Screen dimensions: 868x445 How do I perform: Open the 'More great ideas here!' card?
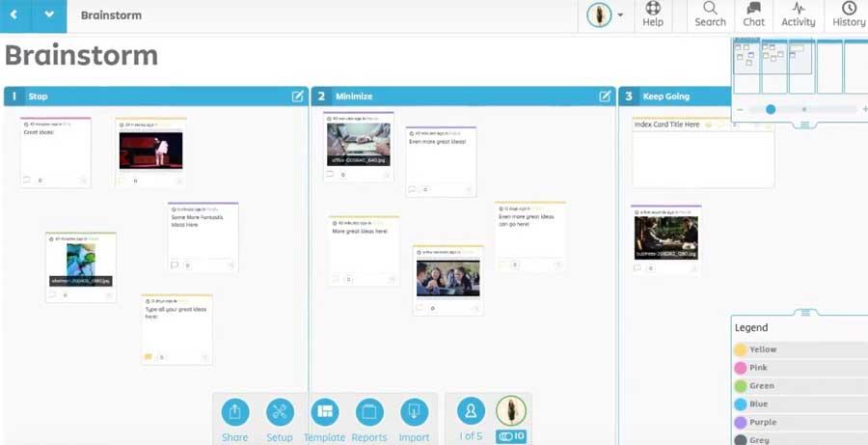[364, 251]
